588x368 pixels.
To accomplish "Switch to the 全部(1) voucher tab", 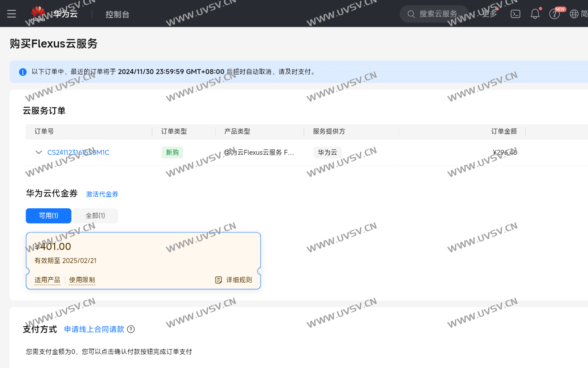I will click(95, 216).
